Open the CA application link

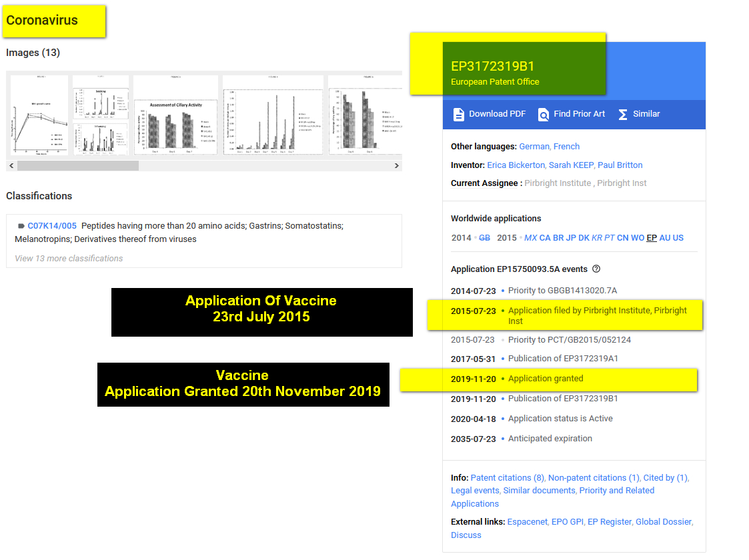(545, 238)
